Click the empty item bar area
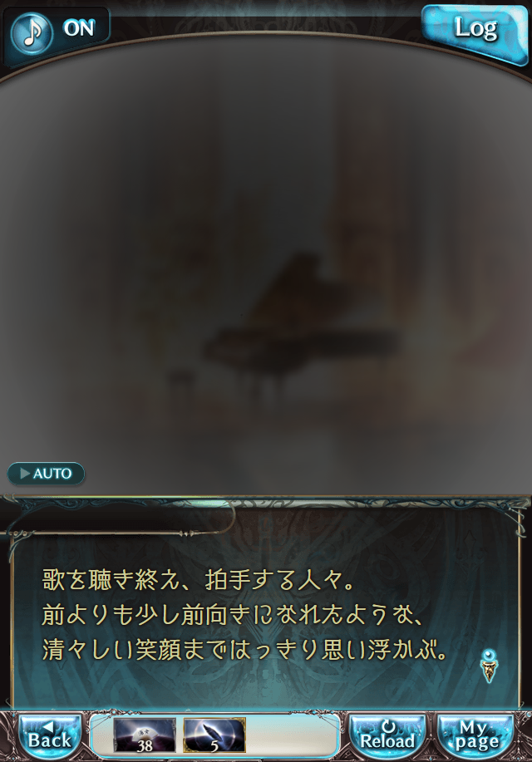Screen dimensions: 532x762 tap(292, 735)
